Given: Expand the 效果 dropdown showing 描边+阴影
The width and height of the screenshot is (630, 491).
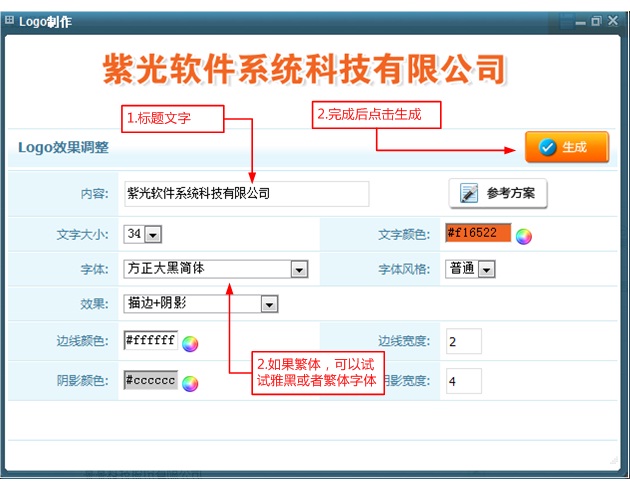Looking at the screenshot, I should (268, 304).
